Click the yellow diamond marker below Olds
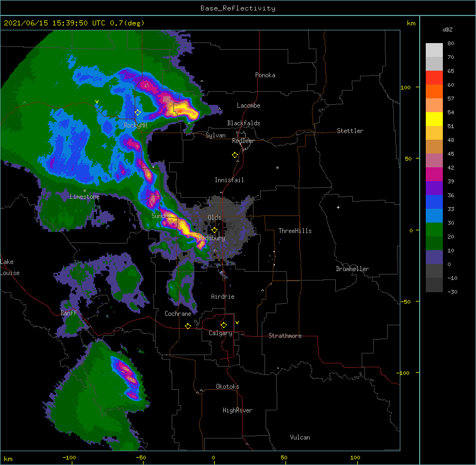Screen dimensions: 476x465 tap(214, 230)
